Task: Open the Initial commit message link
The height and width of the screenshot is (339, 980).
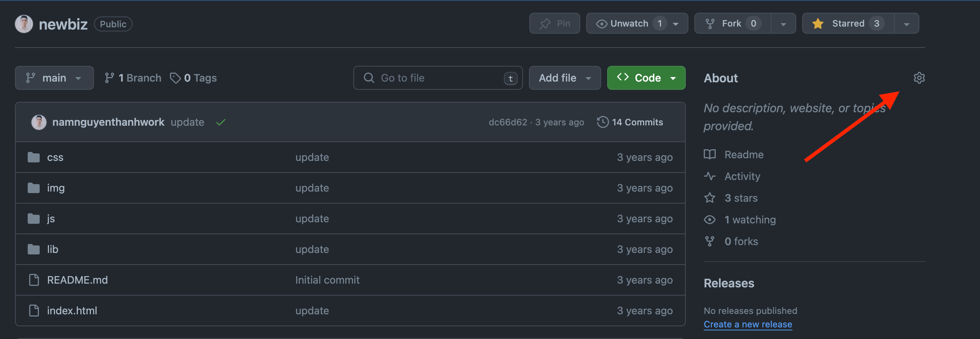Action: point(327,280)
